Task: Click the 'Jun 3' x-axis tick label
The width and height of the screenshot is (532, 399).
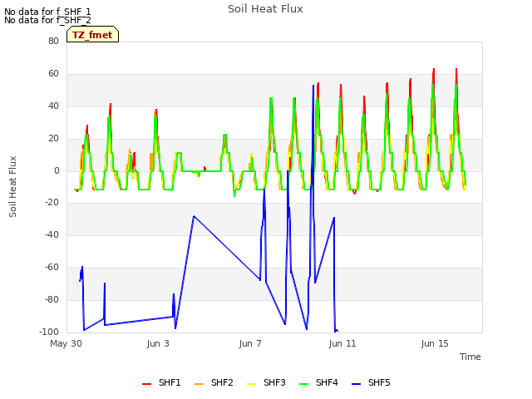Action: coord(158,343)
